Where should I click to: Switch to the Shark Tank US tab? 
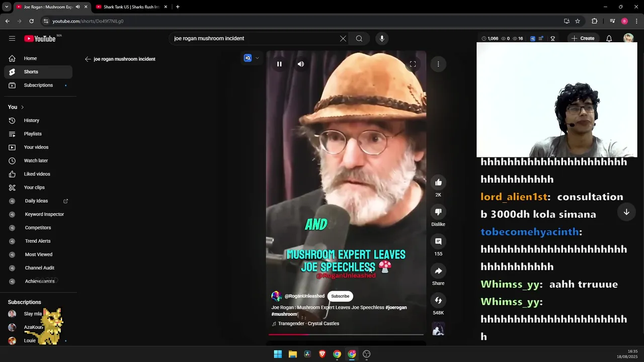coord(131,7)
